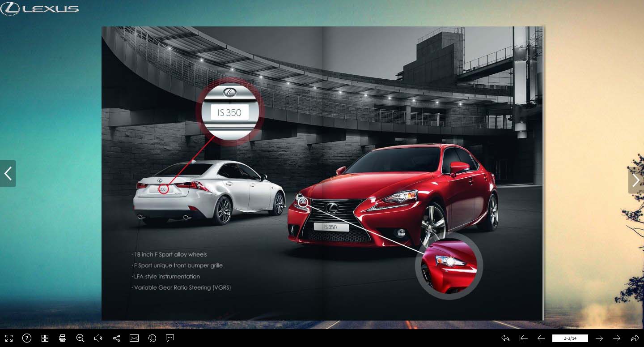Click the curved forward arrow icon
644x347 pixels.
(635, 338)
